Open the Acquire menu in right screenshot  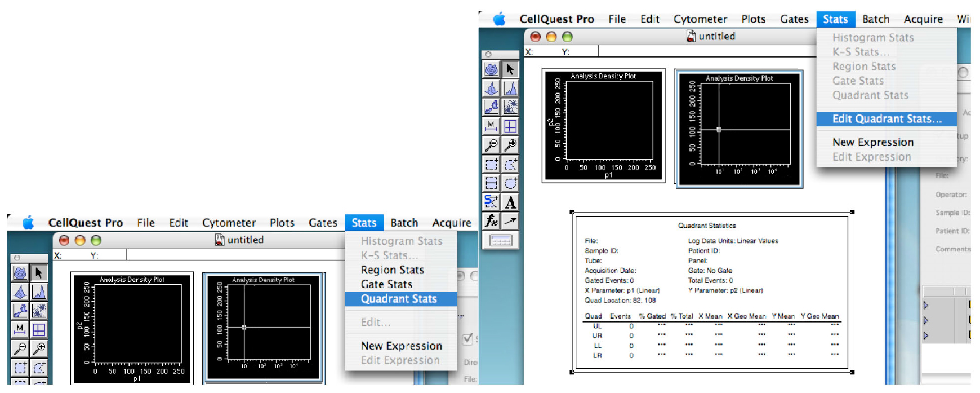[x=923, y=19]
